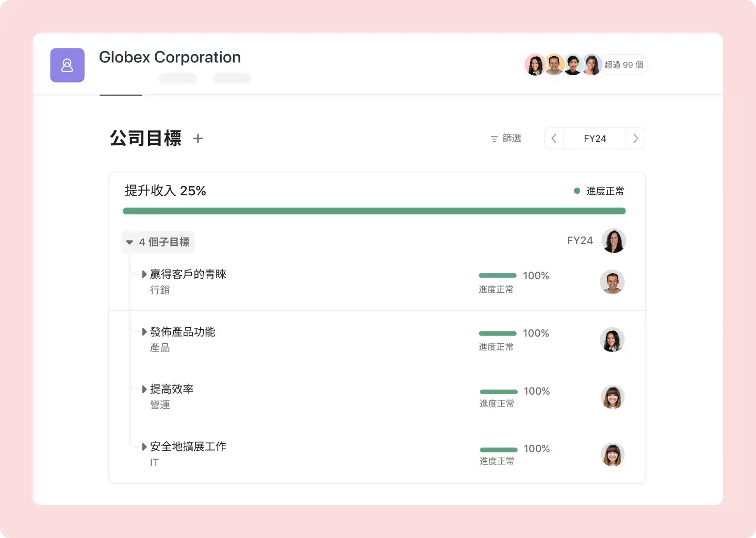Click the 100% value of 提高效率
The height and width of the screenshot is (538, 756).
click(537, 391)
